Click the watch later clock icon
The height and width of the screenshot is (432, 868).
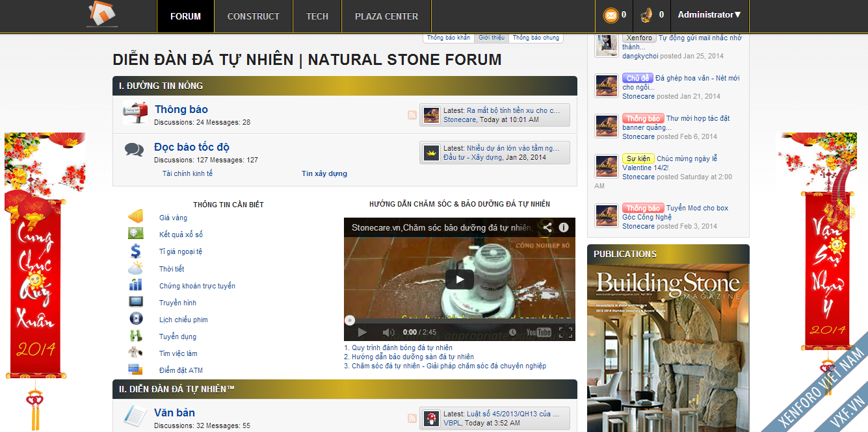(x=512, y=332)
